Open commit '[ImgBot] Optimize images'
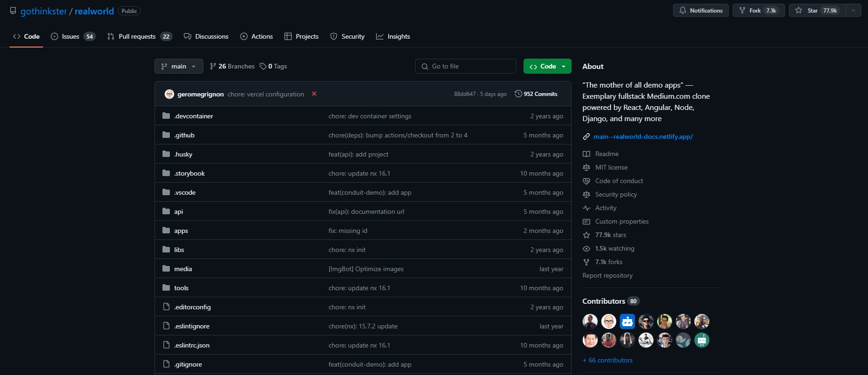 366,269
